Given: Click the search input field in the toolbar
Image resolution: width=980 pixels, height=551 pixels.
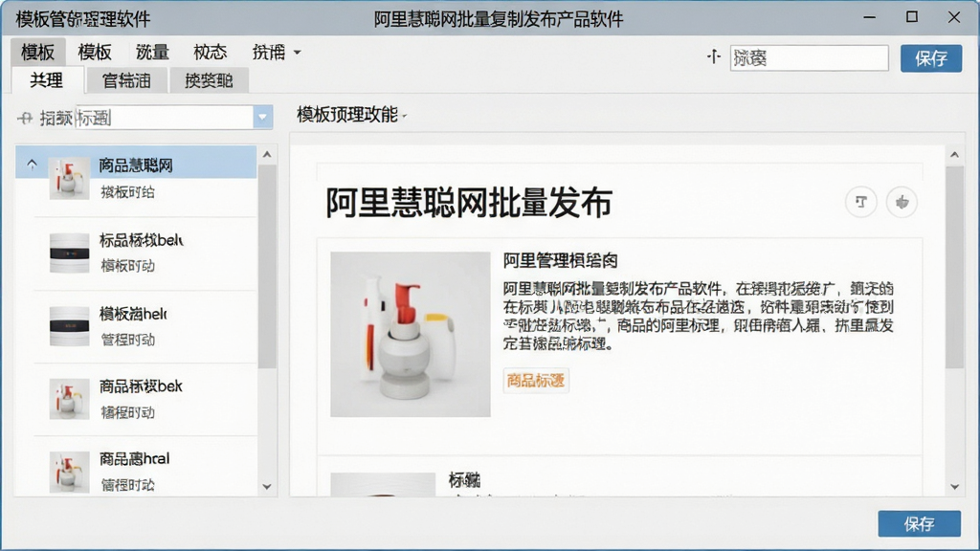Looking at the screenshot, I should pos(809,58).
